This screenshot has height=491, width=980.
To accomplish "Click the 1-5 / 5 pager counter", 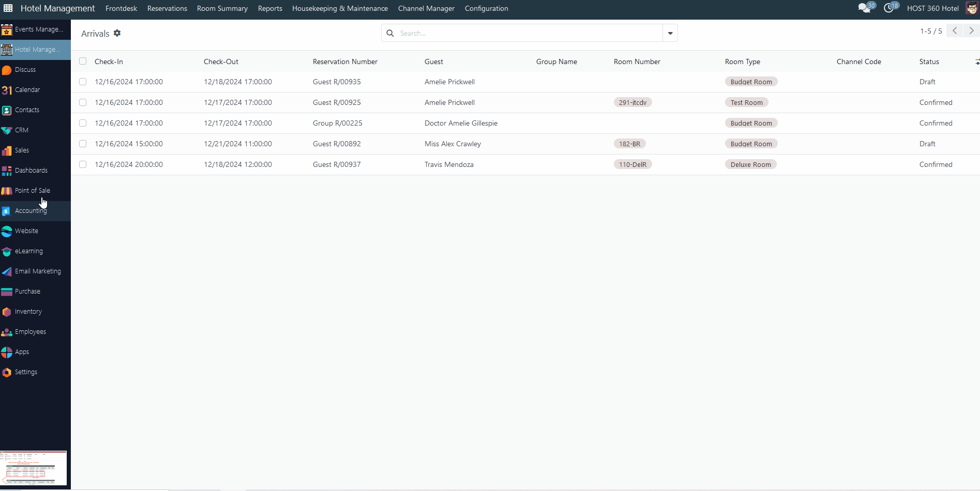I will pyautogui.click(x=931, y=31).
